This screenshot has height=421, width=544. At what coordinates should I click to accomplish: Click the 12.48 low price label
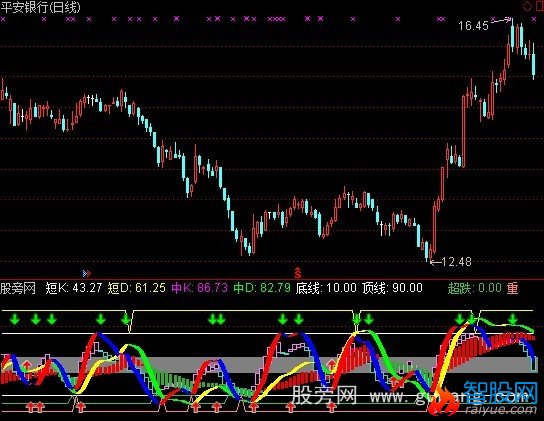click(457, 261)
